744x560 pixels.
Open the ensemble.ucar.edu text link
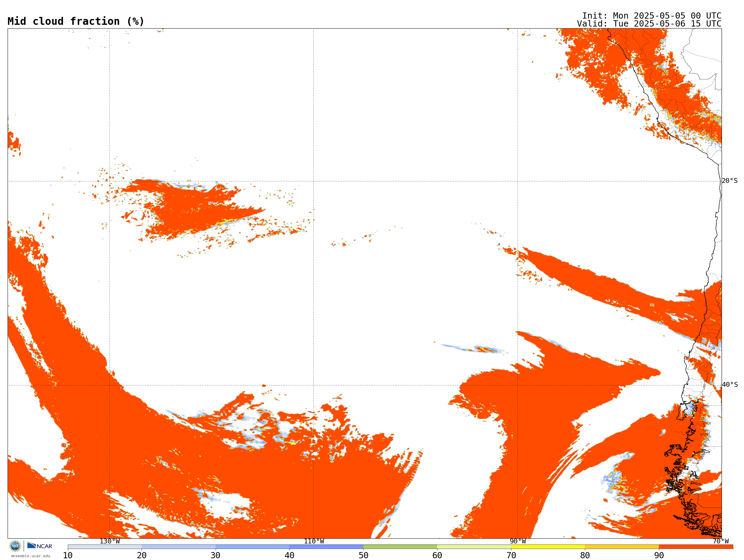31,556
